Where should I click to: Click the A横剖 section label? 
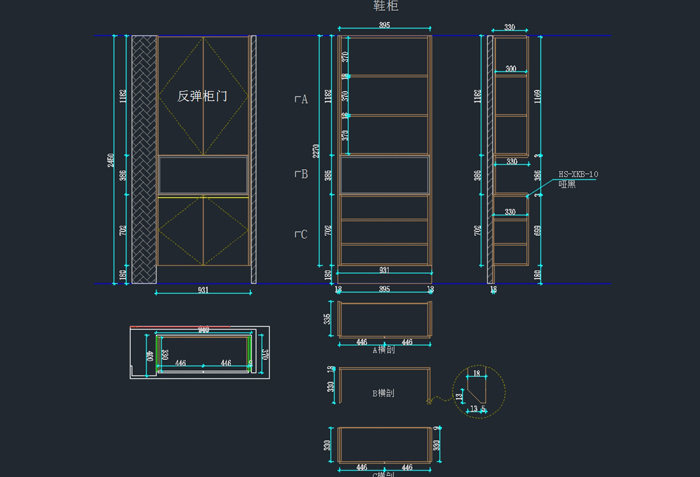(x=385, y=350)
